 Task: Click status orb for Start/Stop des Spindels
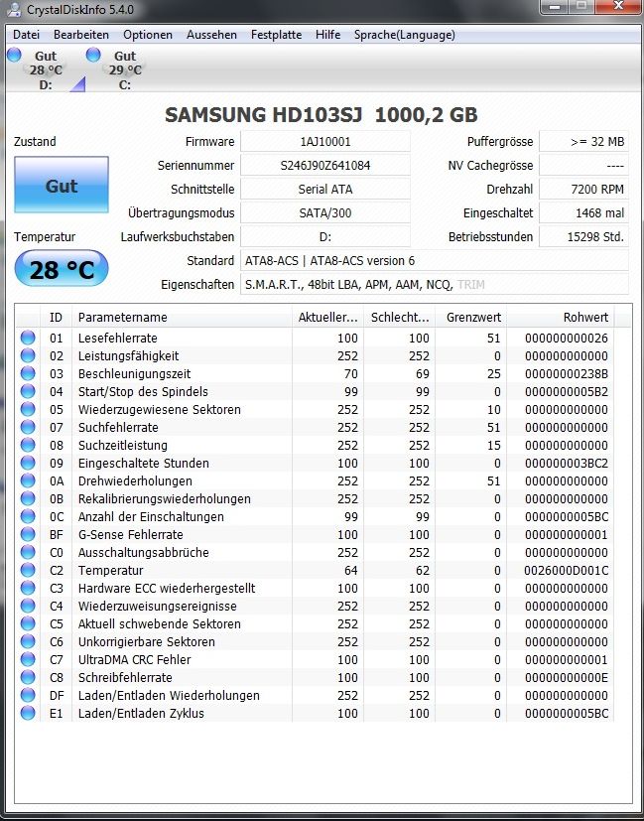tap(28, 391)
